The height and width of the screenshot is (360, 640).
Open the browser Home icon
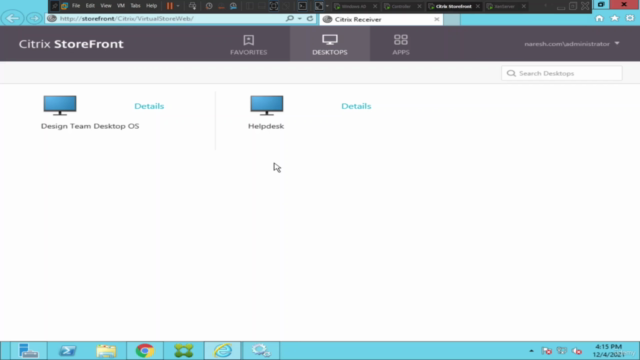coord(599,18)
